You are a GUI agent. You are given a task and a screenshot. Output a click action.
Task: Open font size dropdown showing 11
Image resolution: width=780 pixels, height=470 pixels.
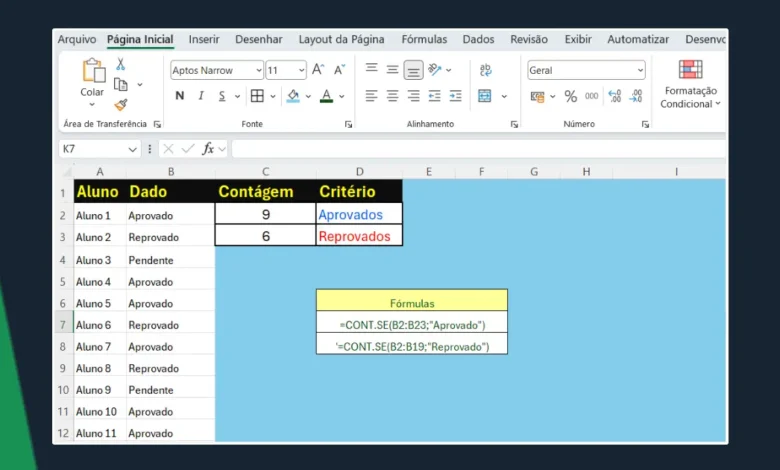[301, 71]
